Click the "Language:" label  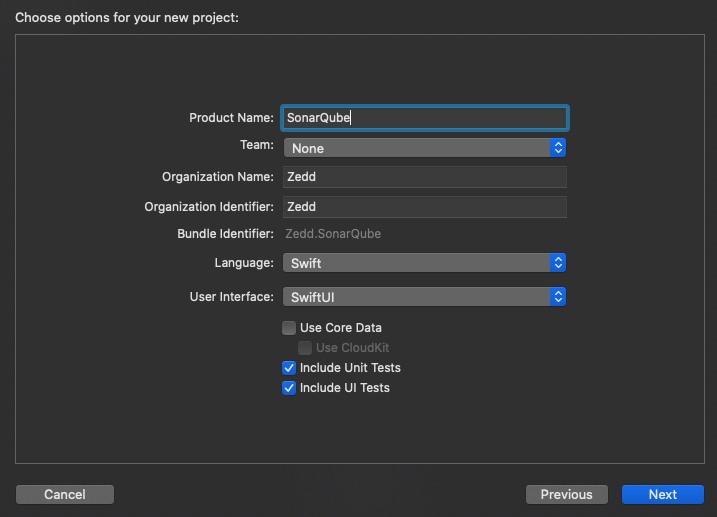(244, 263)
